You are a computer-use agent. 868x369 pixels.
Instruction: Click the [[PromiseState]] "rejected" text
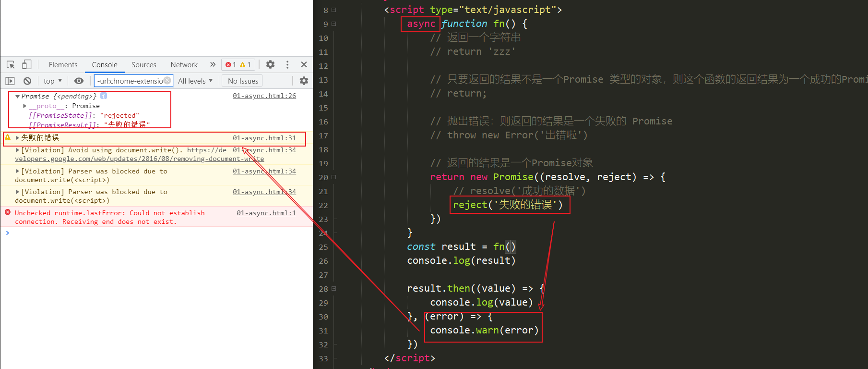click(x=119, y=115)
